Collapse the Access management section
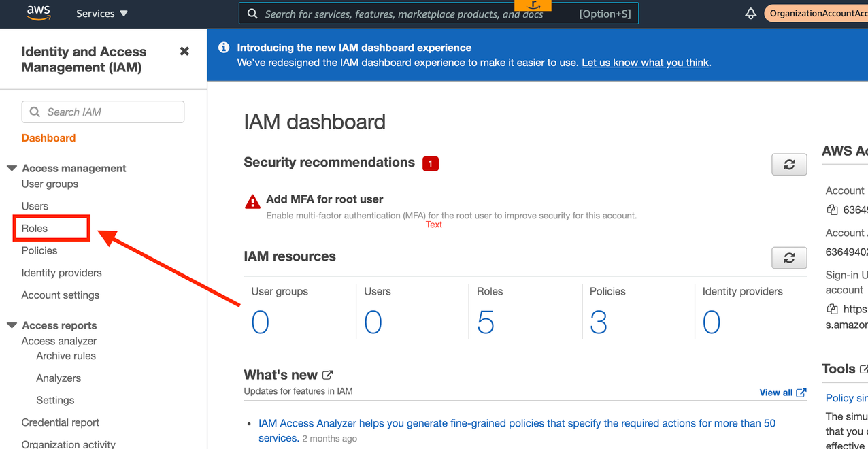Image resolution: width=868 pixels, height=449 pixels. [x=12, y=168]
